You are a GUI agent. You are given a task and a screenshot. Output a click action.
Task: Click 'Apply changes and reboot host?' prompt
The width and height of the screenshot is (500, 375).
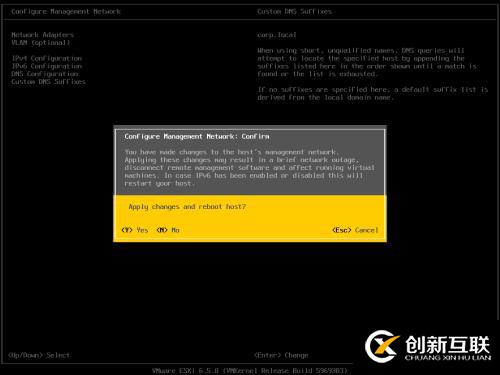coord(187,207)
